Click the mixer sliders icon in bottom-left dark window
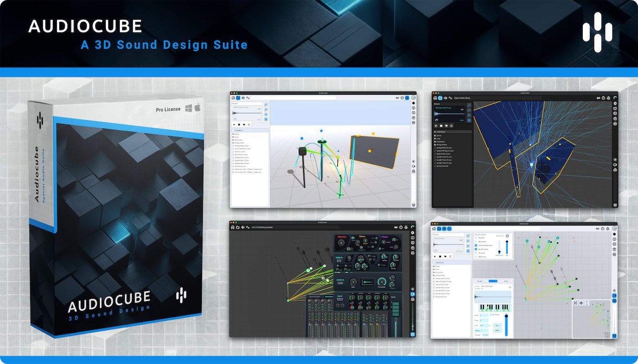638x364 pixels. pos(412,334)
